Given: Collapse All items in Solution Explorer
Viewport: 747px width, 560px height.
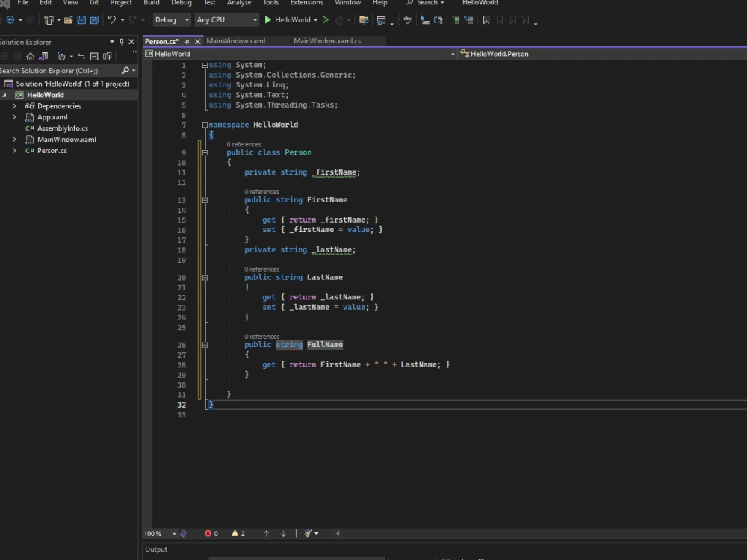Looking at the screenshot, I should tap(96, 56).
